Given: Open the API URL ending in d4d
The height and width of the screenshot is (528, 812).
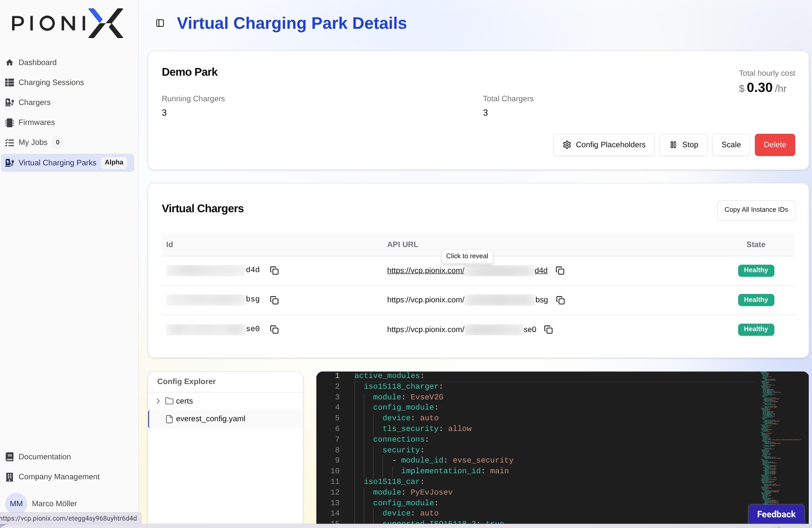Looking at the screenshot, I should pos(467,270).
